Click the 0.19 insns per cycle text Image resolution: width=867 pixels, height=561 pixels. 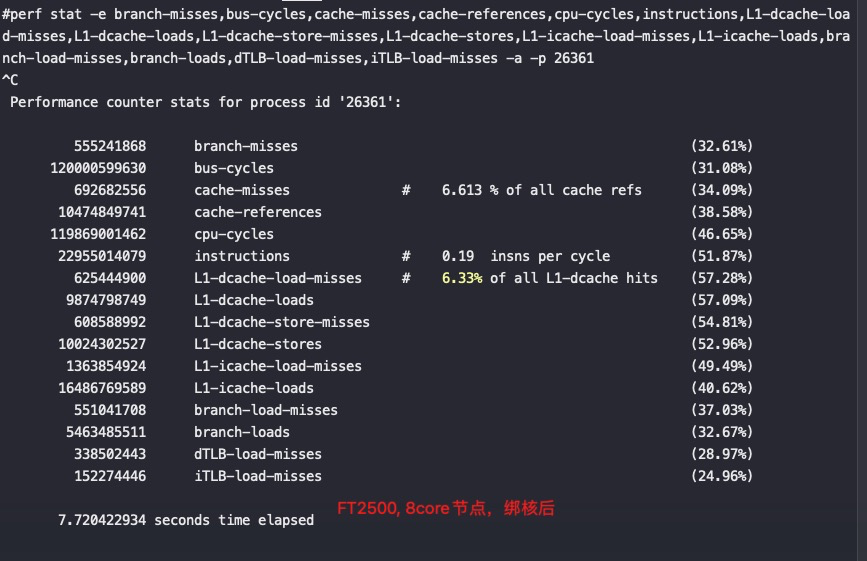[x=526, y=256]
